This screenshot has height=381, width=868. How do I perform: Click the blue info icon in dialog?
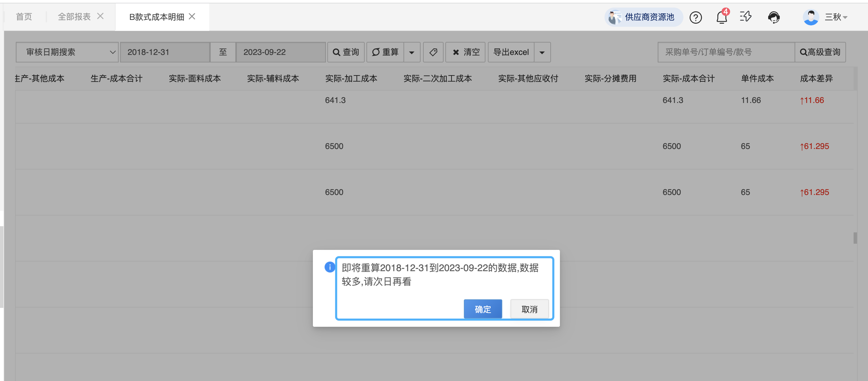pos(329,267)
